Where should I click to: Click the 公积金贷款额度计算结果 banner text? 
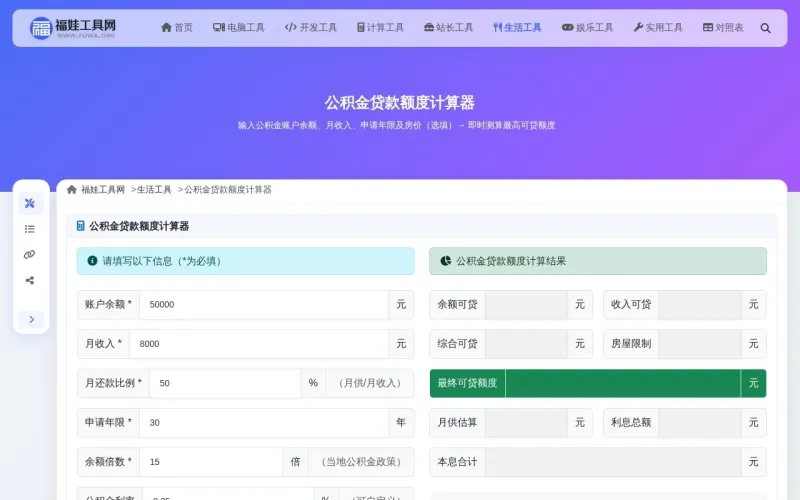511,261
